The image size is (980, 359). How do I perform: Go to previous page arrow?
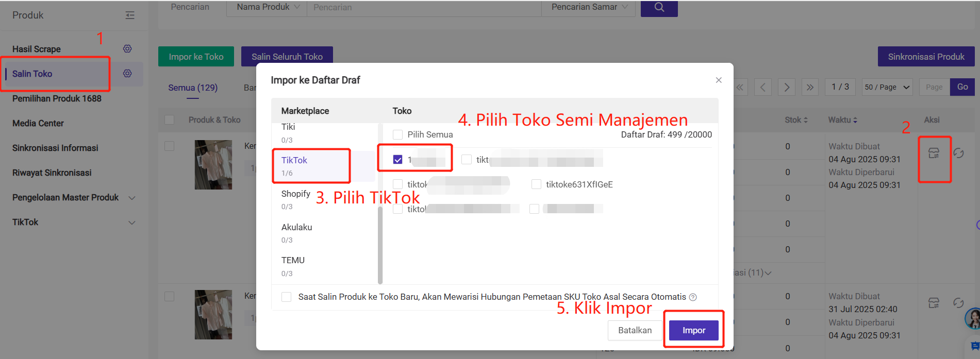click(x=763, y=87)
